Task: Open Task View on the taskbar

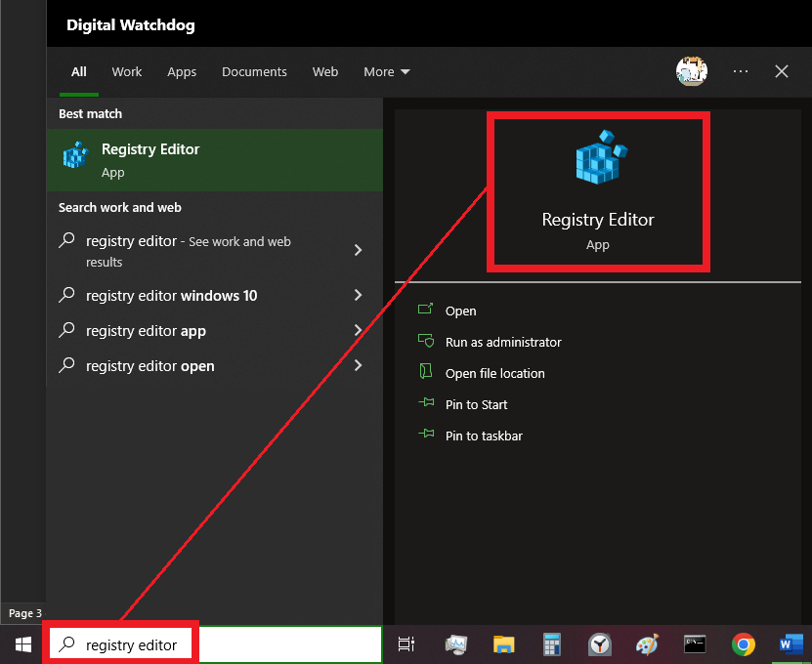Action: tap(406, 644)
